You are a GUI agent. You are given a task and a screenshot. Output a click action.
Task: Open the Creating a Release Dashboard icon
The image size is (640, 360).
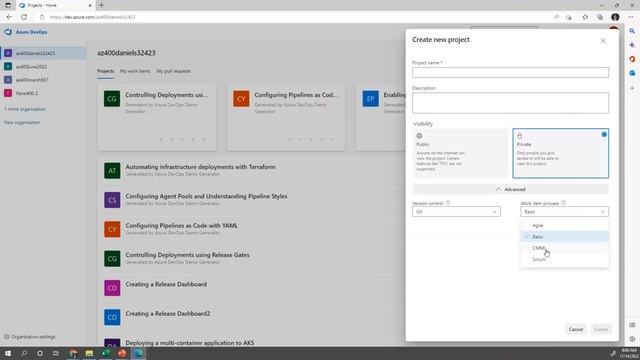point(112,288)
